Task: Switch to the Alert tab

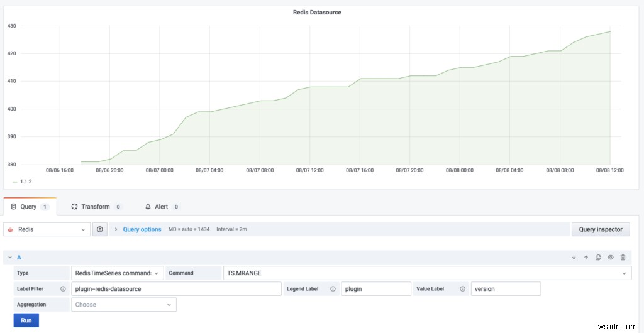Action: (162, 207)
